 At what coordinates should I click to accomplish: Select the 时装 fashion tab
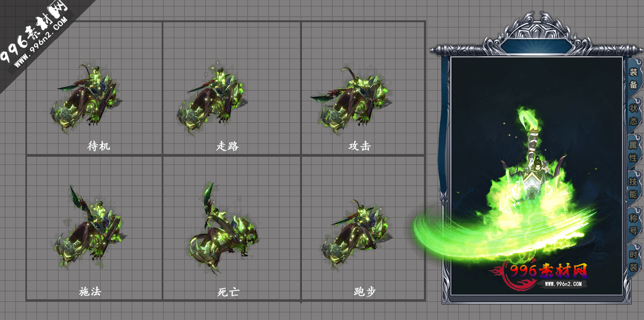click(633, 261)
